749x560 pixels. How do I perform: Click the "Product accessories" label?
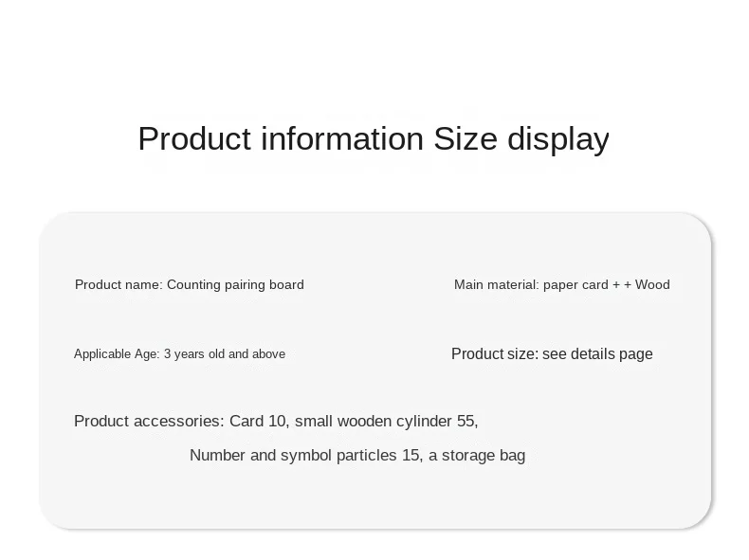(x=149, y=421)
